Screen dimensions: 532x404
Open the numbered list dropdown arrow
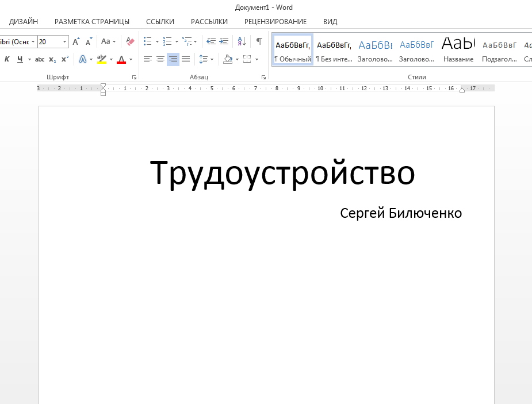coord(176,41)
